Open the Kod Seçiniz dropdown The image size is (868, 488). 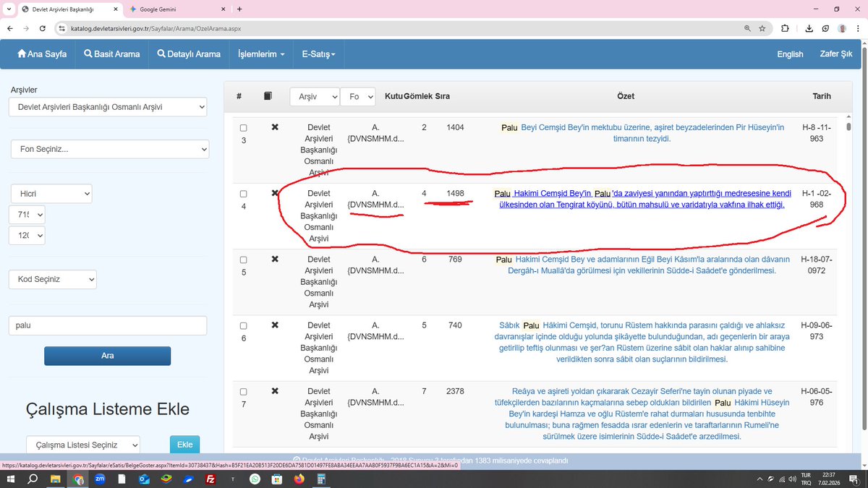tap(53, 279)
